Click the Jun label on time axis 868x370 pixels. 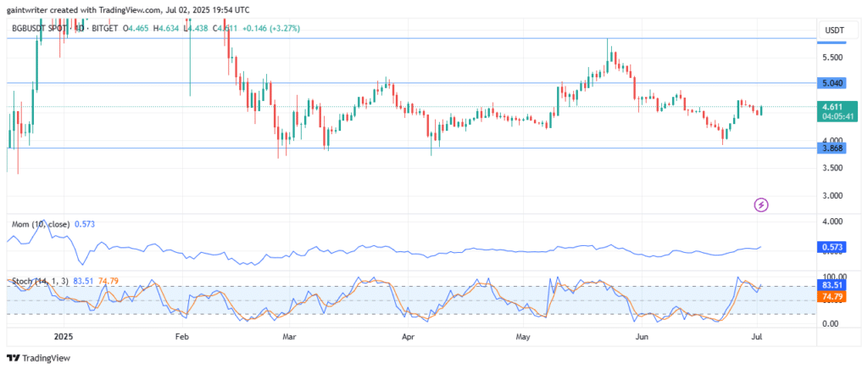[x=643, y=336]
